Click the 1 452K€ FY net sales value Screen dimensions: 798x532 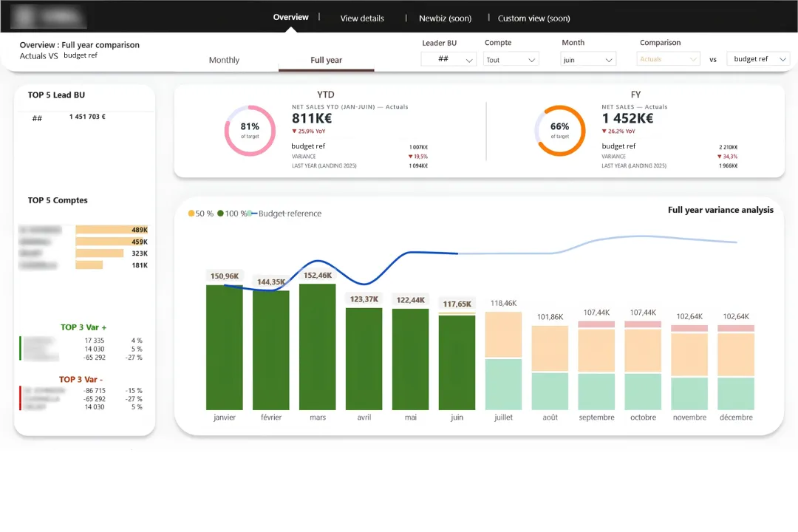[627, 118]
